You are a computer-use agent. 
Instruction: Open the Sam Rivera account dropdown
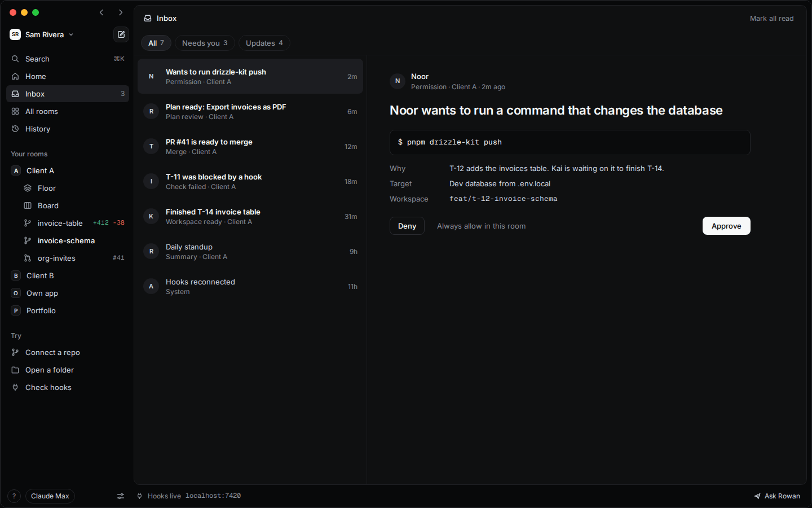click(x=42, y=34)
